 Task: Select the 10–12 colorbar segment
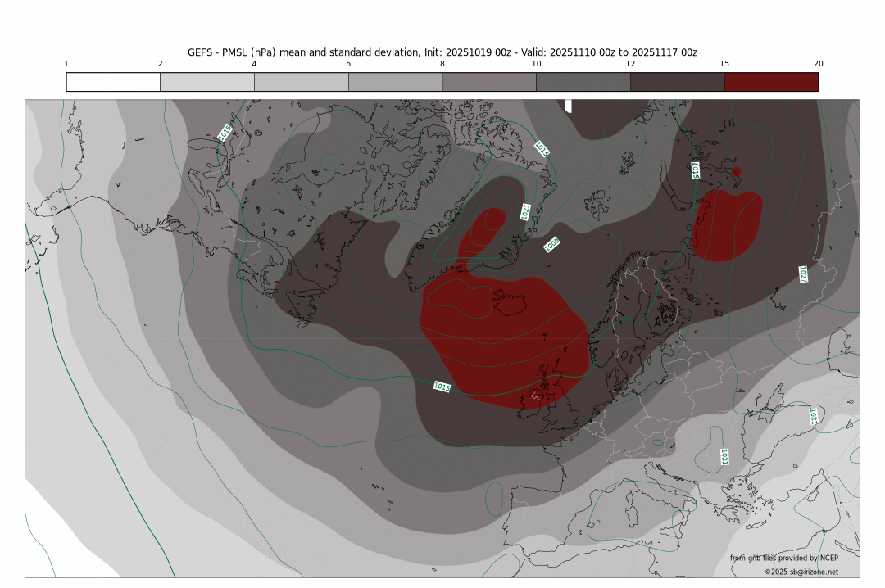point(583,82)
